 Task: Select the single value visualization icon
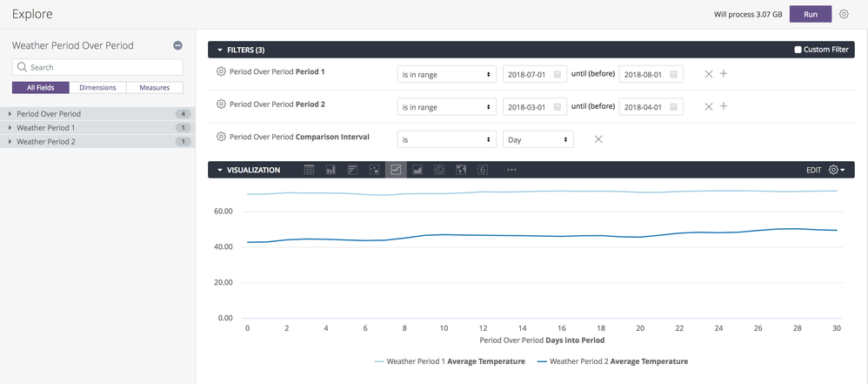[x=483, y=170]
